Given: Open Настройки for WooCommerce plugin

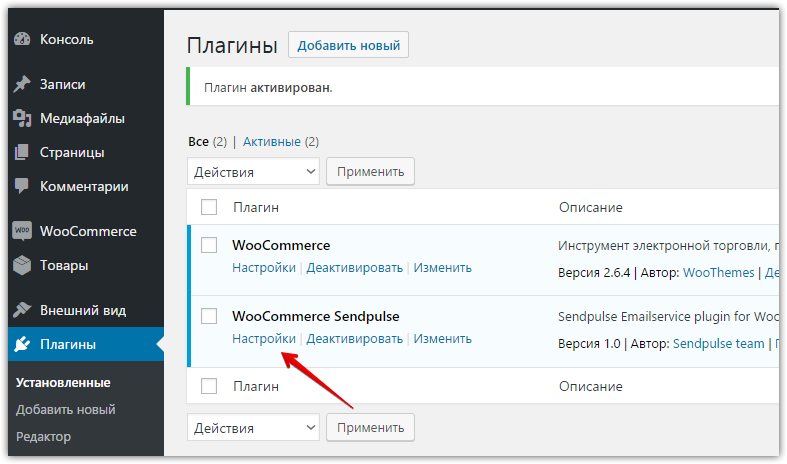Looking at the screenshot, I should coord(264,268).
